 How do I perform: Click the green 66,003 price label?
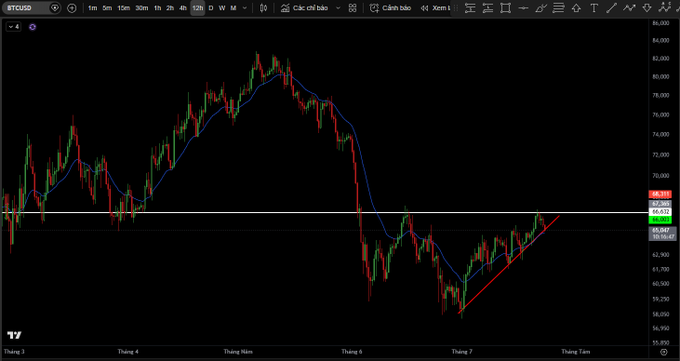click(x=660, y=220)
